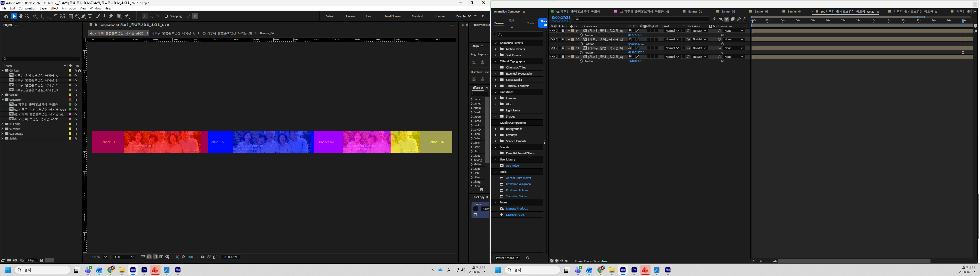This screenshot has width=980, height=276.
Task: Click the Home icon in toolbar
Action: pos(6,16)
